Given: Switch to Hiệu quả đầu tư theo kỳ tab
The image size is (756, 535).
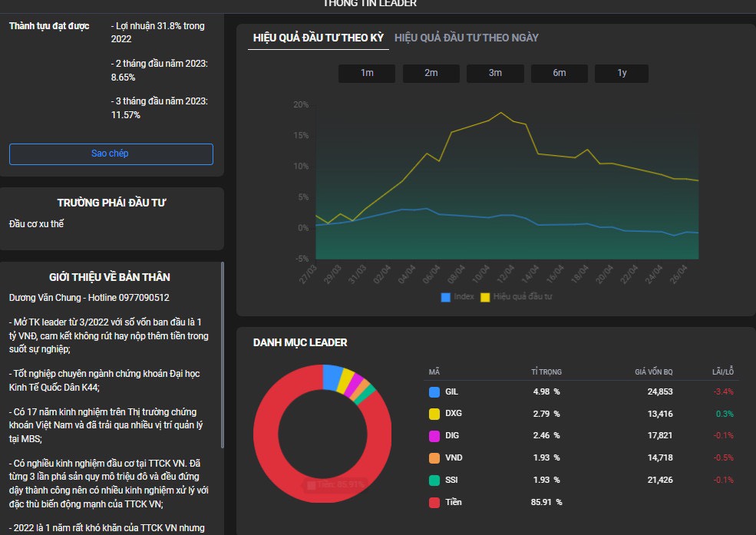Looking at the screenshot, I should 319,38.
